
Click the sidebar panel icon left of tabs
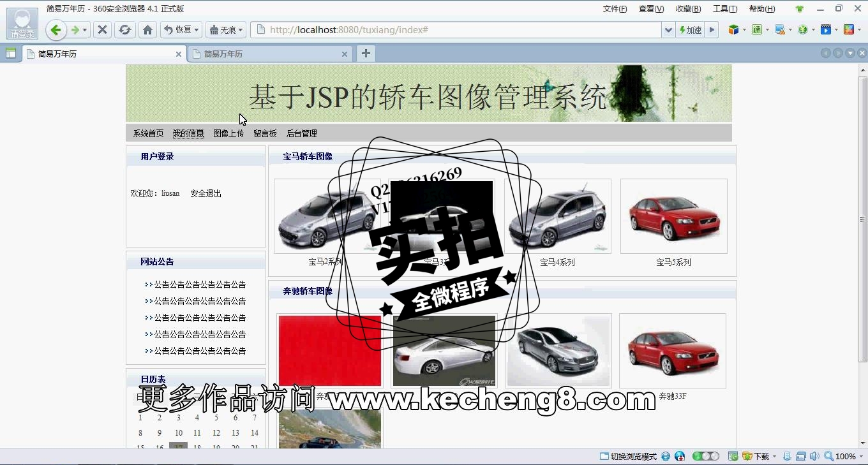[11, 54]
